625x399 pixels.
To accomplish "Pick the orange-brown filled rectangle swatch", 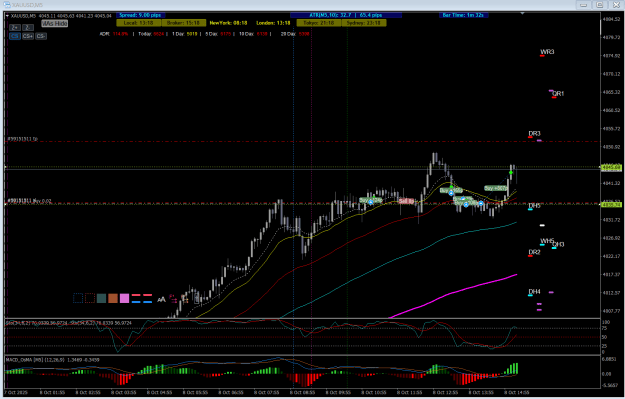I will point(113,298).
